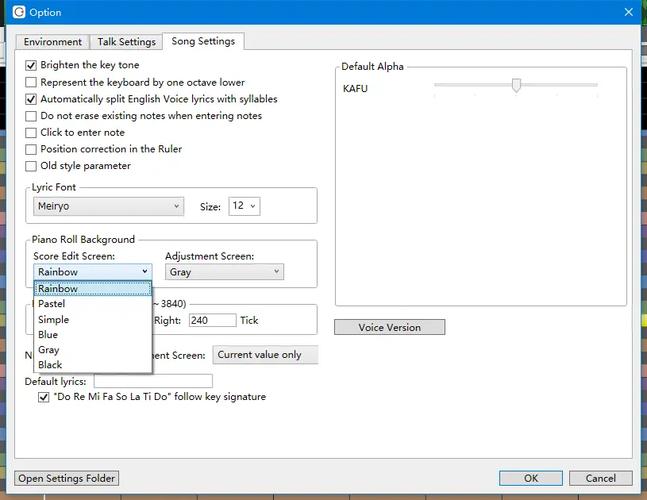Image resolution: width=647 pixels, height=500 pixels.
Task: Switch to the Environment tab
Action: tap(52, 42)
